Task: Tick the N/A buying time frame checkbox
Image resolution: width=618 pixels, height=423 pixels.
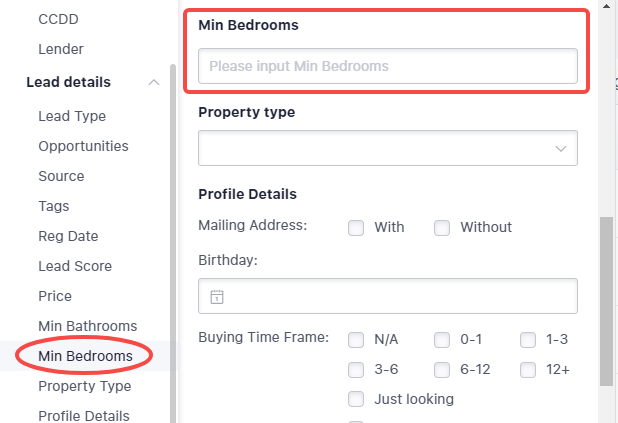Action: (356, 340)
